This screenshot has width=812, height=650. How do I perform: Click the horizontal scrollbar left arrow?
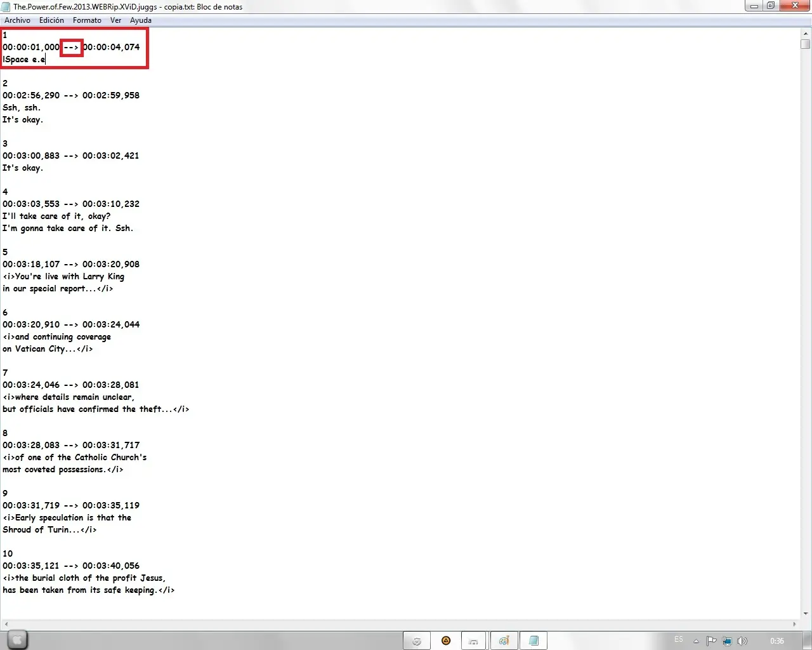pyautogui.click(x=6, y=625)
